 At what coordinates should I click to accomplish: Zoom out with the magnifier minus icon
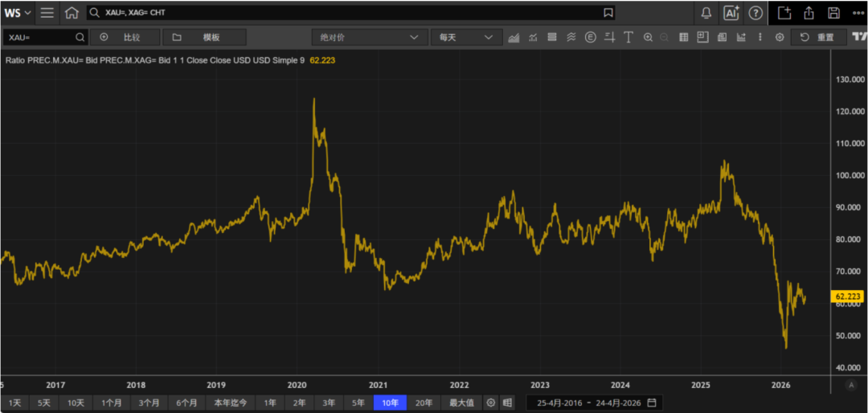(664, 38)
